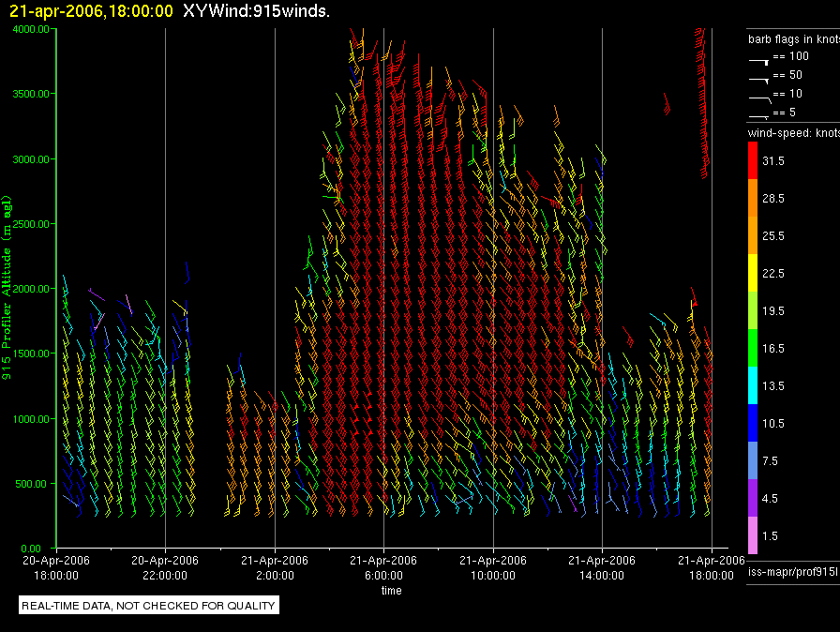Select the yellow 22.5 knots color swatch
Image resolution: width=840 pixels, height=632 pixels.
[753, 273]
